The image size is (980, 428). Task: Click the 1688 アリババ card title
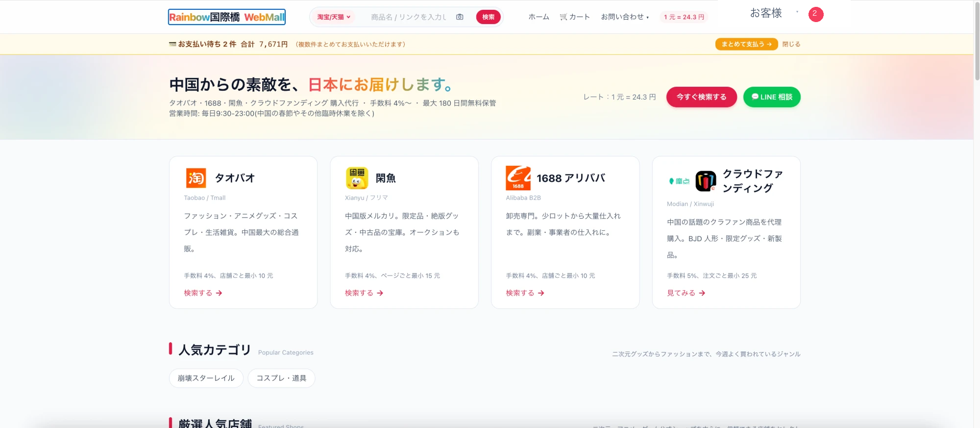[x=571, y=178]
